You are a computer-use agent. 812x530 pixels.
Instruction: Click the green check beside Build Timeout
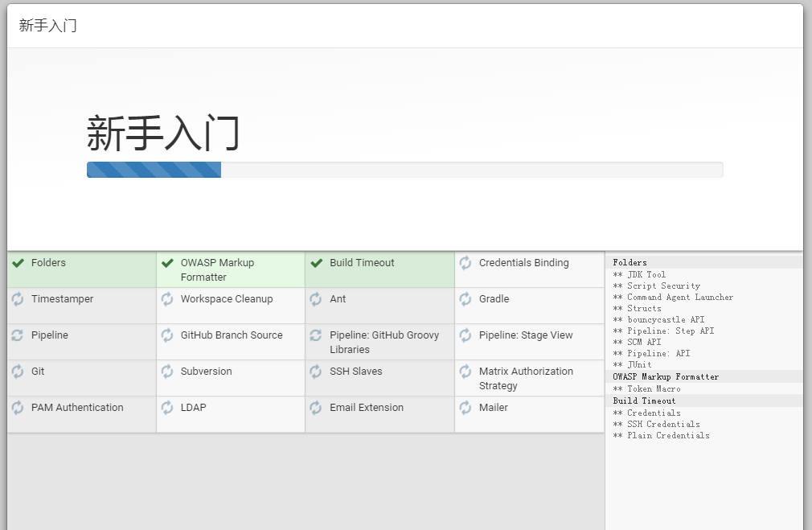coord(317,263)
